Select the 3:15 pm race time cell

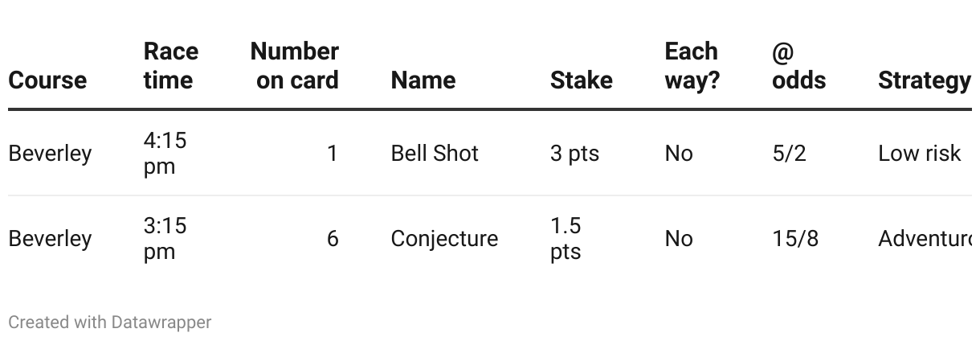coord(165,238)
